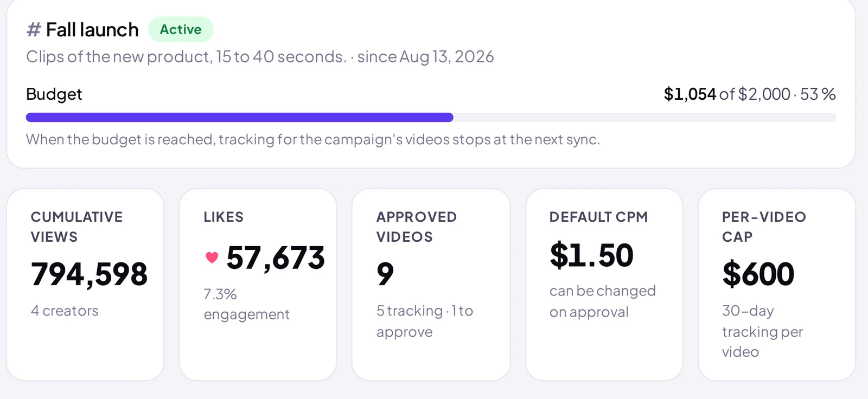868x399 pixels.
Task: Click the hash icon beside Fall launch
Action: (x=34, y=30)
